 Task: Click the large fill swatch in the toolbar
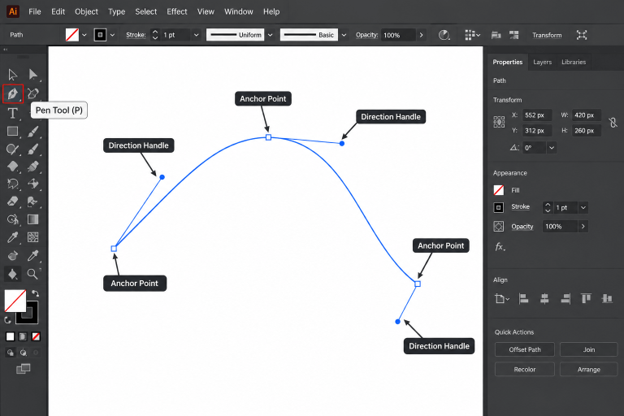[15, 301]
